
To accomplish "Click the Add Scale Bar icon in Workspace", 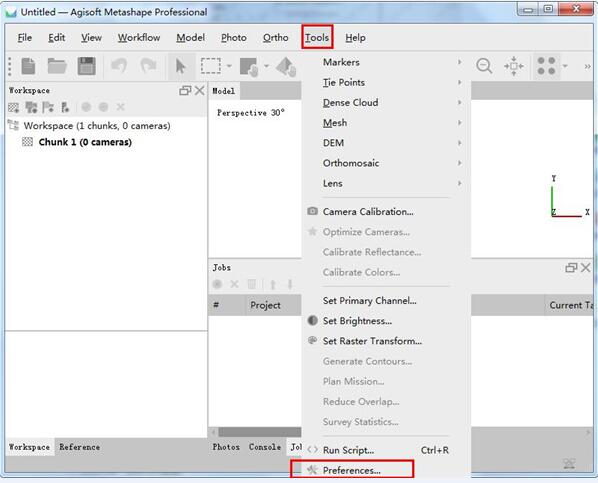I will tap(65, 108).
